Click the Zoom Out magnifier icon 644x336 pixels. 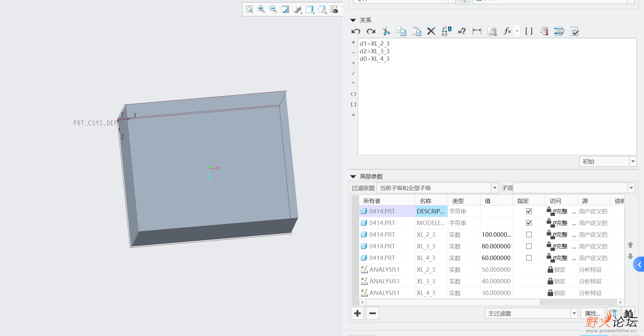tap(273, 9)
